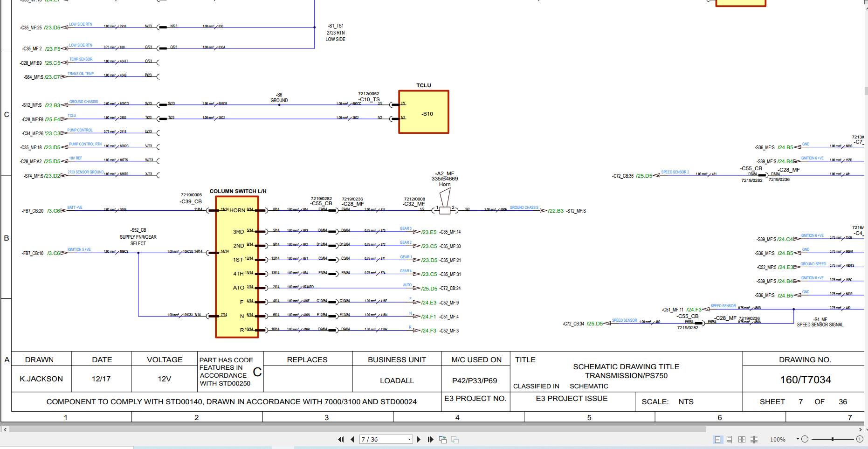Open the page number dropdown
The width and height of the screenshot is (868, 449).
pyautogui.click(x=409, y=439)
